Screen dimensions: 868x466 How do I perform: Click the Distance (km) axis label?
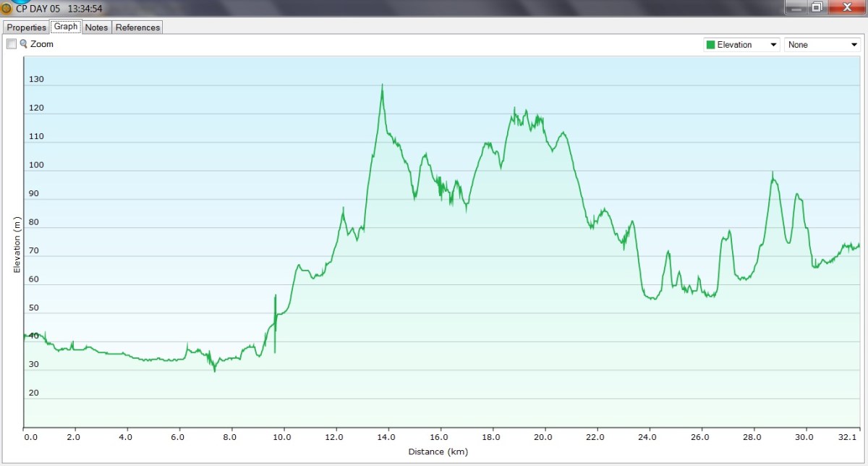click(x=438, y=452)
